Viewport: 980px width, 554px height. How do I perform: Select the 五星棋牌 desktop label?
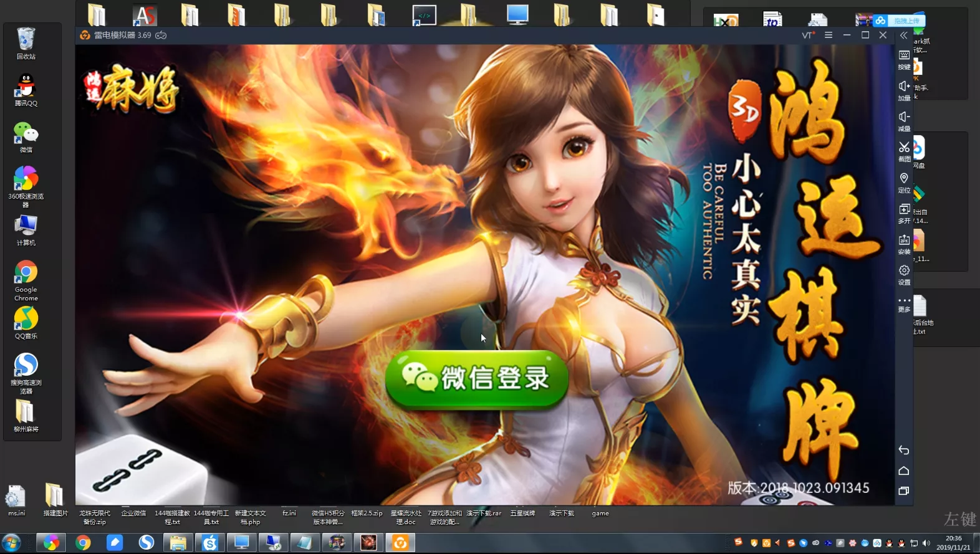point(522,513)
